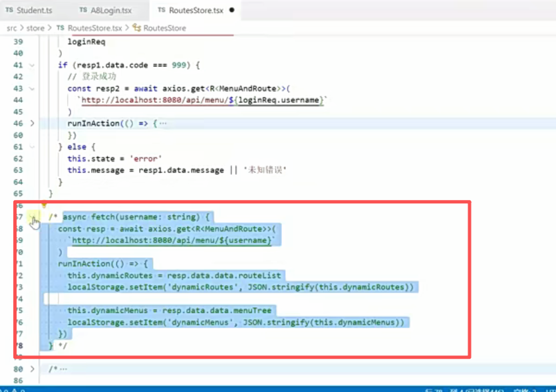
Task: Click the src breadcrumb
Action: point(11,28)
